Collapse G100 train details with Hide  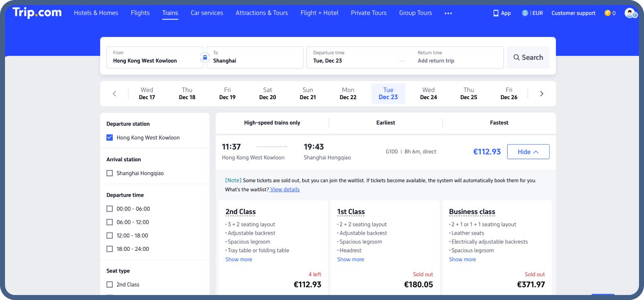pos(528,152)
